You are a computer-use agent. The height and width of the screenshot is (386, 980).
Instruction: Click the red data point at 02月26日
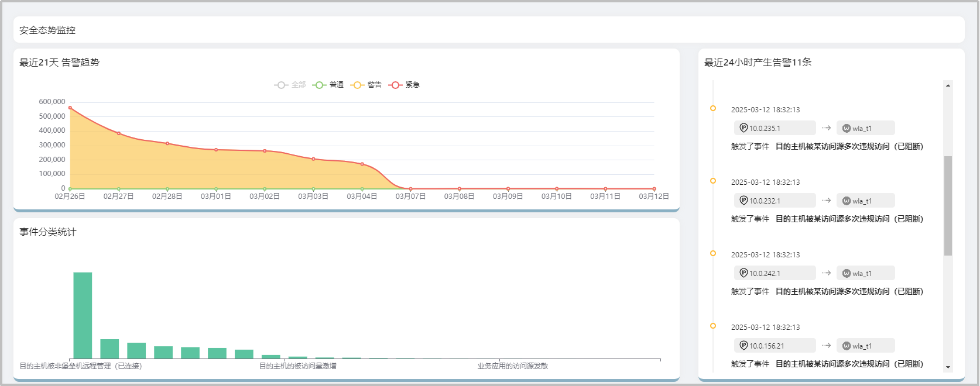pyautogui.click(x=70, y=108)
